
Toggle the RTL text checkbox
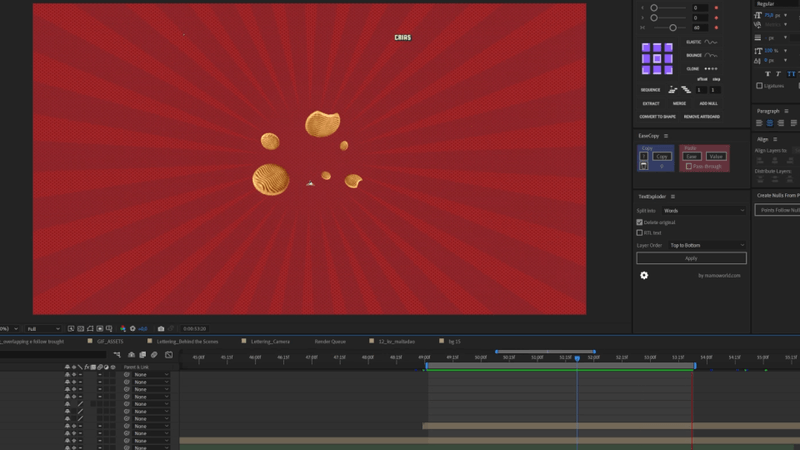pyautogui.click(x=639, y=233)
